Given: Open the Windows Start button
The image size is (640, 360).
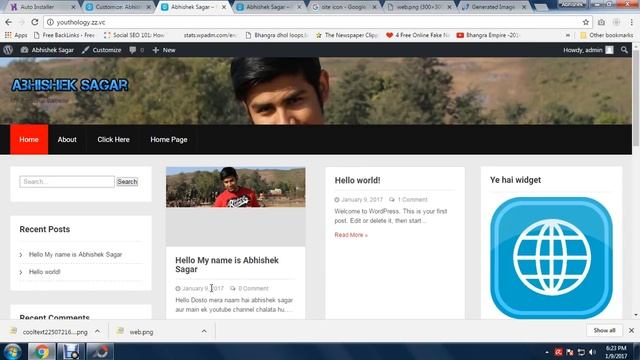Looking at the screenshot, I should click(x=12, y=351).
